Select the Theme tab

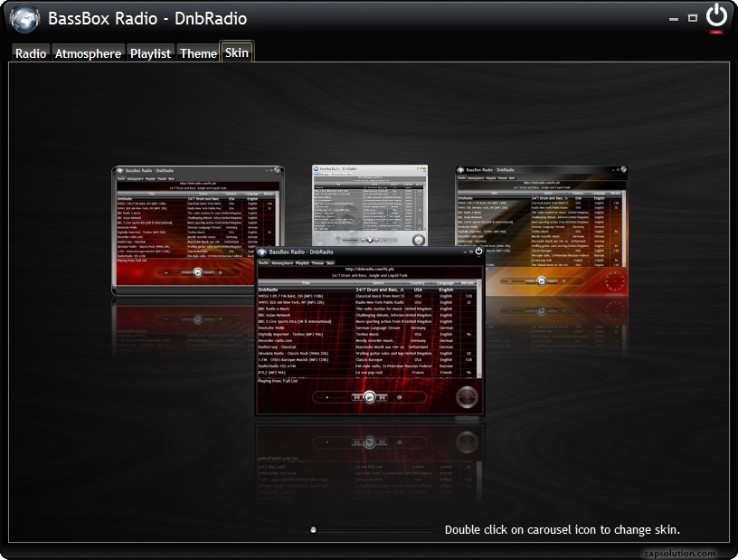[198, 53]
